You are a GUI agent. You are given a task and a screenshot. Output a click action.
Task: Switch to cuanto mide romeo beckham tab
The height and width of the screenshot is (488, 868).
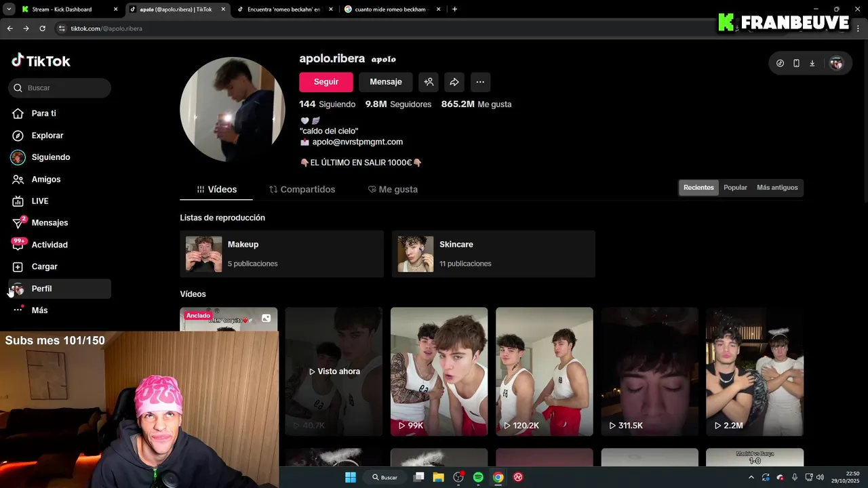point(392,9)
